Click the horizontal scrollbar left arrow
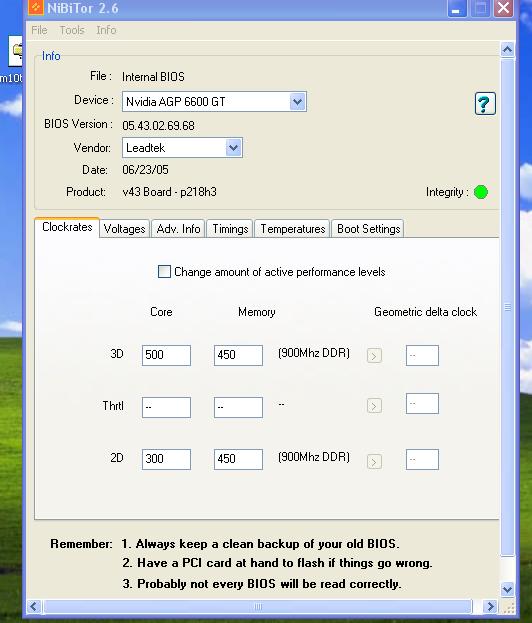 click(34, 607)
